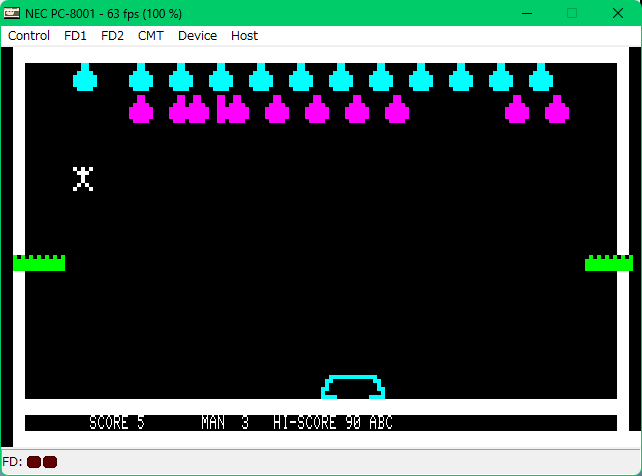This screenshot has height=476, width=642.
Task: Click the SCORE 5 text
Action: point(117,423)
